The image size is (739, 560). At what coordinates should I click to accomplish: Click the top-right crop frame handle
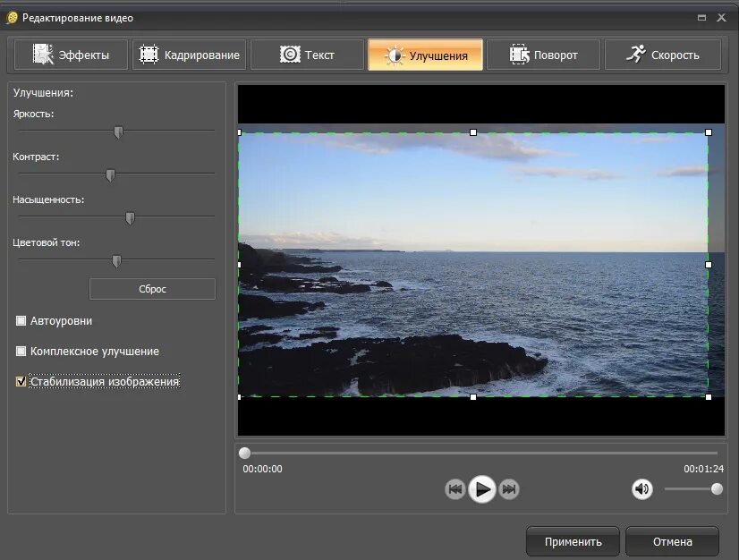click(709, 132)
